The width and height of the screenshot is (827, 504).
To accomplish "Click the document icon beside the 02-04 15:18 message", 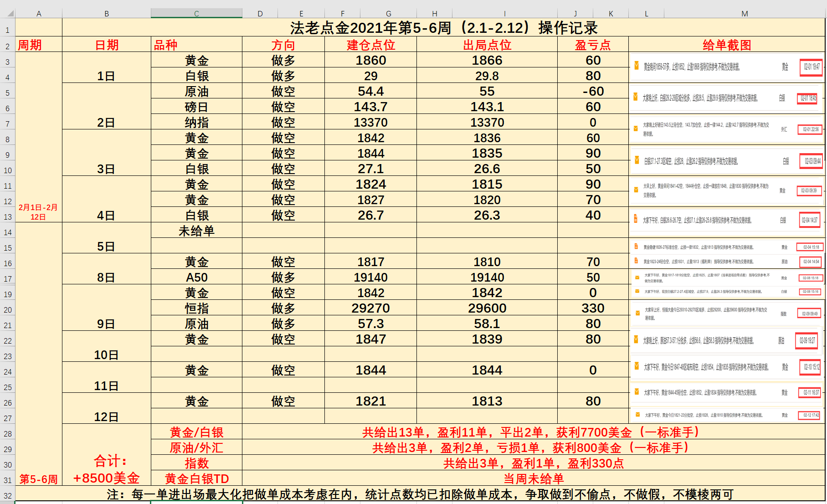I will (x=636, y=247).
